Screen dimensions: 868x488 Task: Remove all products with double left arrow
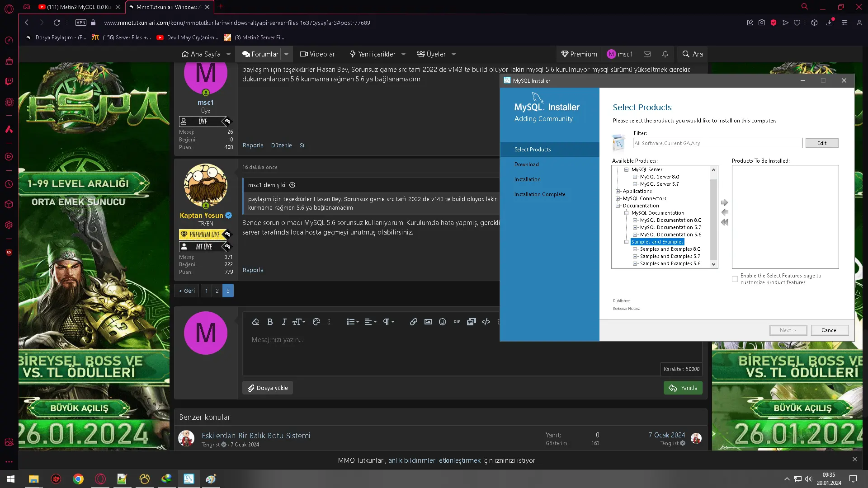click(x=725, y=222)
